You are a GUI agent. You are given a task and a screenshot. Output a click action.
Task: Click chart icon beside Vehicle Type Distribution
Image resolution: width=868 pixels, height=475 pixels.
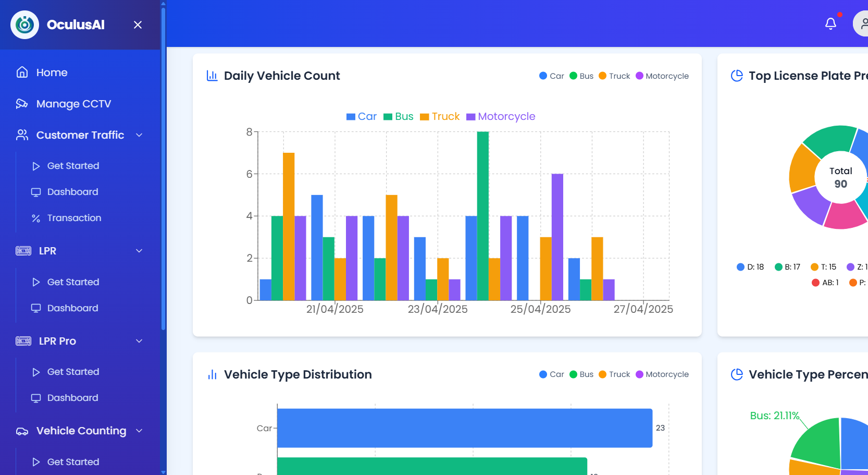(212, 374)
